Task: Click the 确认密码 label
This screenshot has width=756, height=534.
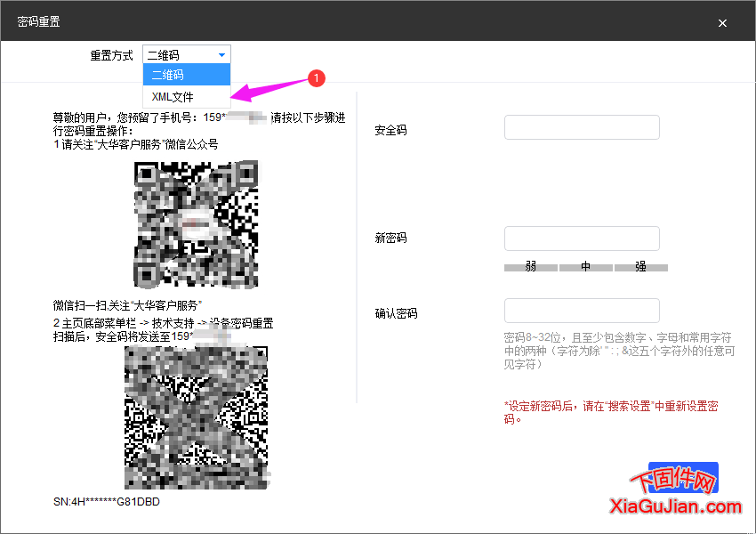Action: pyautogui.click(x=396, y=313)
